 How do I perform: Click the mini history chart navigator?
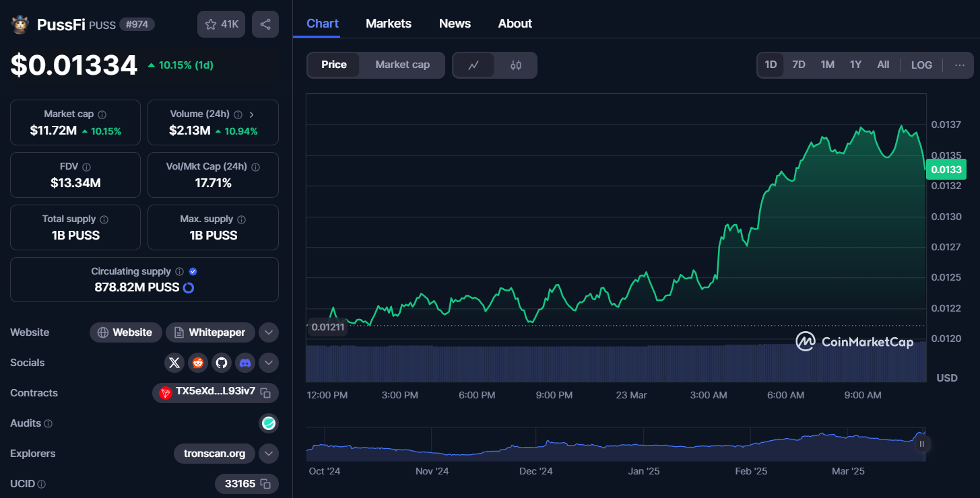click(x=616, y=444)
